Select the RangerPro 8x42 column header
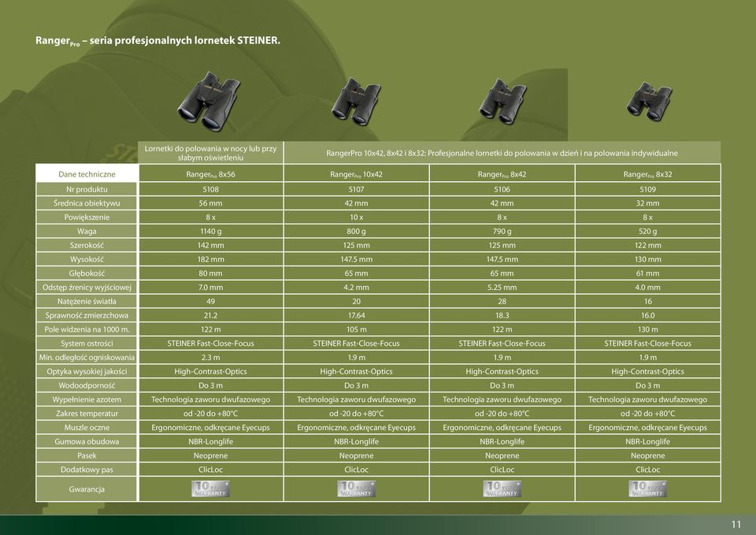This screenshot has width=756, height=535. (x=502, y=173)
